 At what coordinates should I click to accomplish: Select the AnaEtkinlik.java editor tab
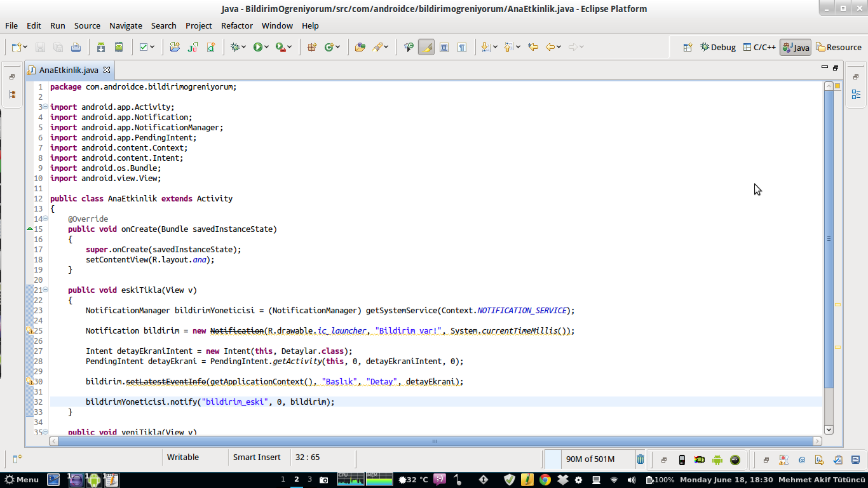pyautogui.click(x=69, y=70)
